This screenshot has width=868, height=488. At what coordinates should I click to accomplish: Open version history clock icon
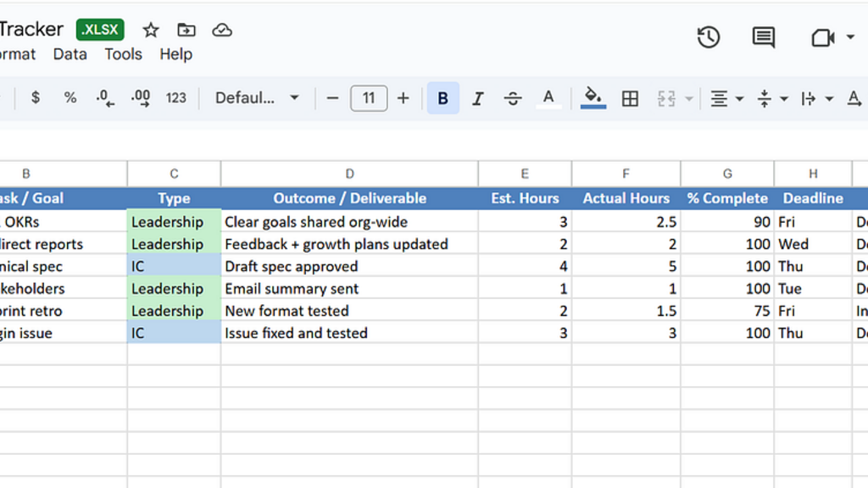click(709, 37)
